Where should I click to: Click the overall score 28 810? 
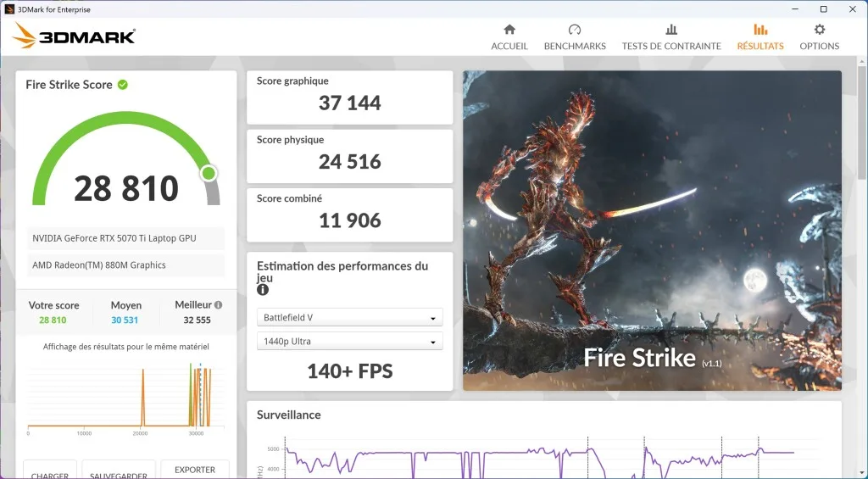(x=126, y=188)
